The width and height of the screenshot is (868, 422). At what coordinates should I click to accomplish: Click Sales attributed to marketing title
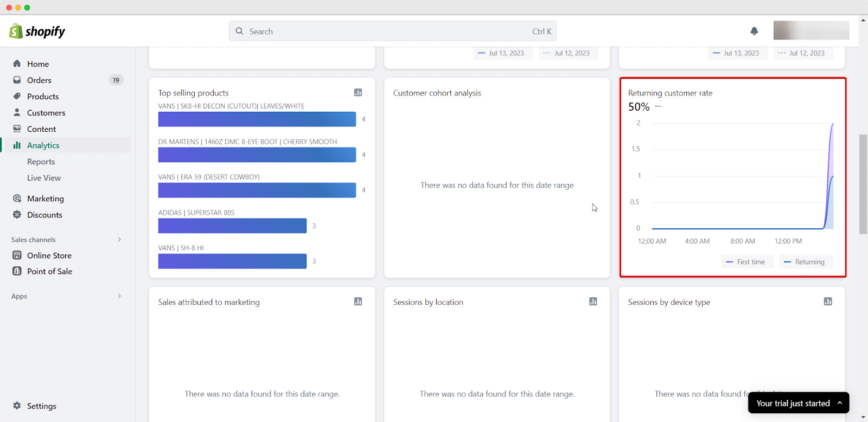pos(209,302)
